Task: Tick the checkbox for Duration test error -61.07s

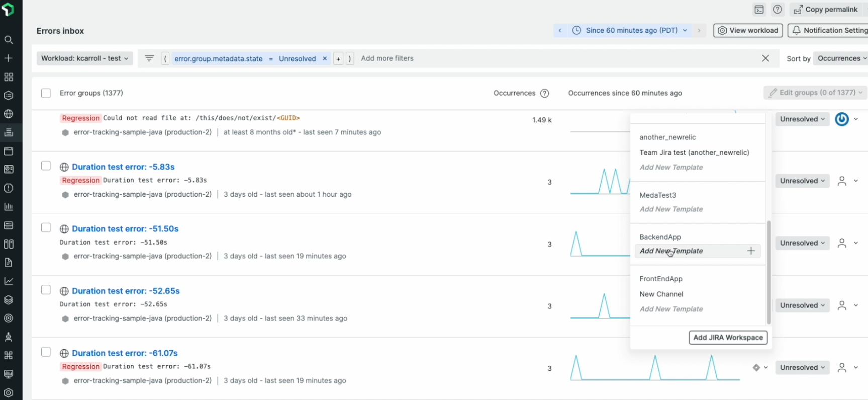Action: coord(46,352)
